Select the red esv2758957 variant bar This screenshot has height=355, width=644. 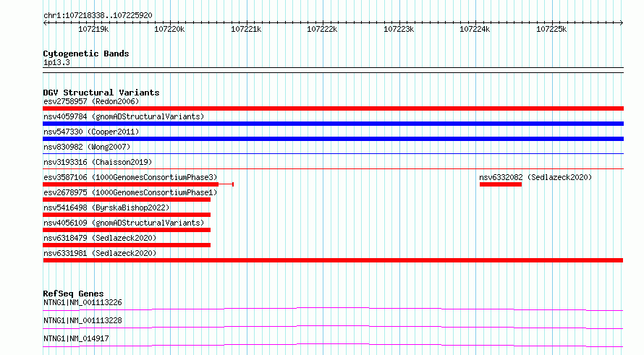(x=333, y=108)
